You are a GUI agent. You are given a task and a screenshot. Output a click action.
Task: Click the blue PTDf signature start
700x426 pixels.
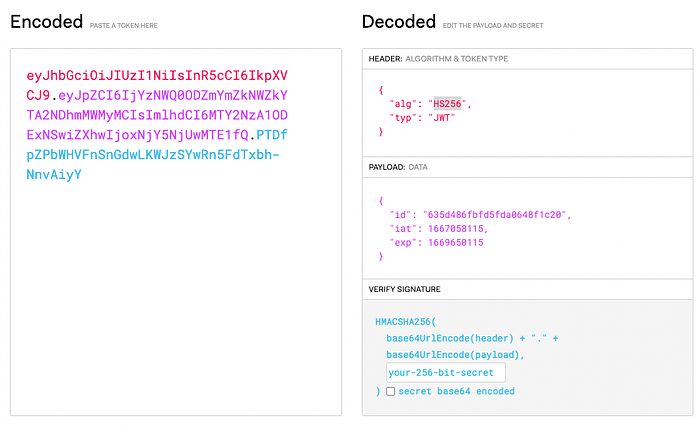272,134
